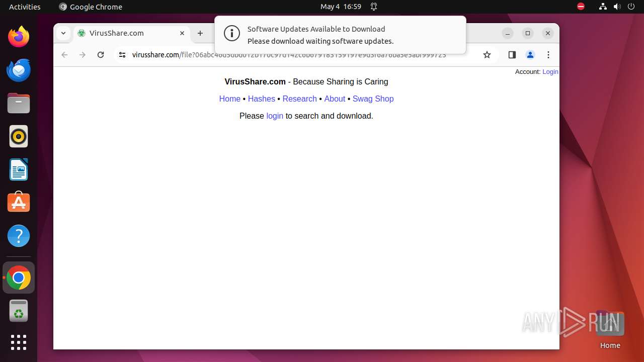644x362 pixels.
Task: Launch LibreOffice Writer from the dock
Action: 19,169
